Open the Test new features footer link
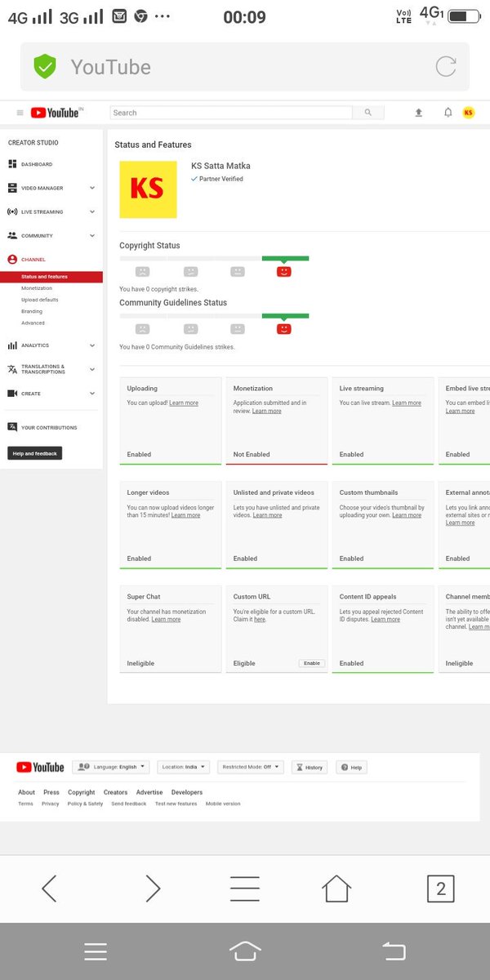490x980 pixels. [x=176, y=804]
